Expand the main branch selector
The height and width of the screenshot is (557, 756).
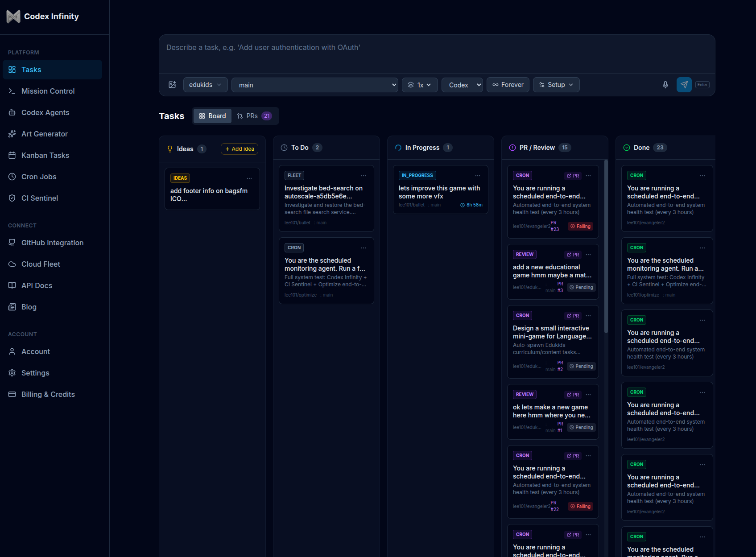[x=315, y=85]
